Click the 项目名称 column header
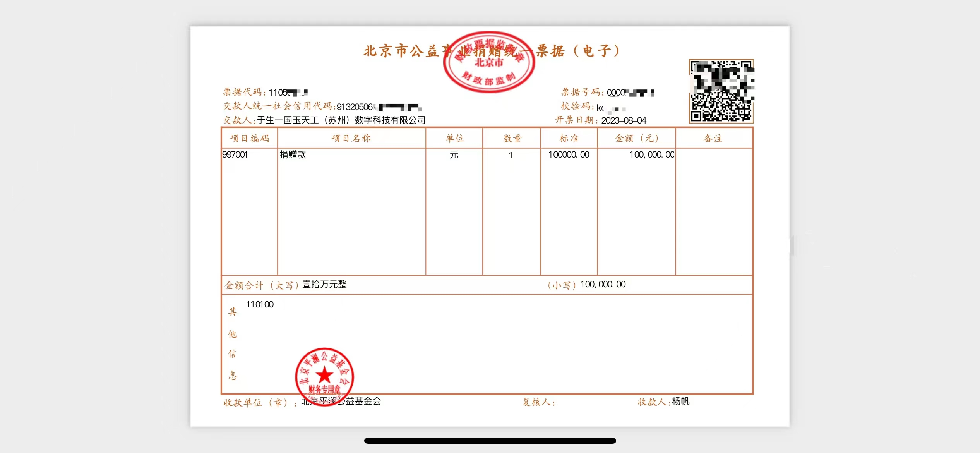Image resolution: width=980 pixels, height=453 pixels. [x=351, y=138]
